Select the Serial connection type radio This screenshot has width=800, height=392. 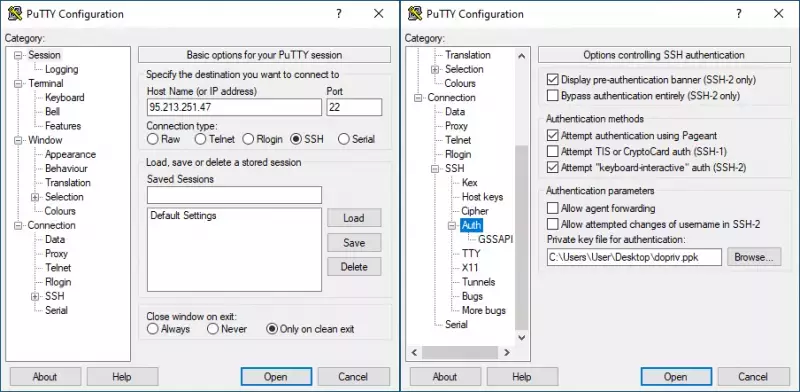tap(344, 139)
